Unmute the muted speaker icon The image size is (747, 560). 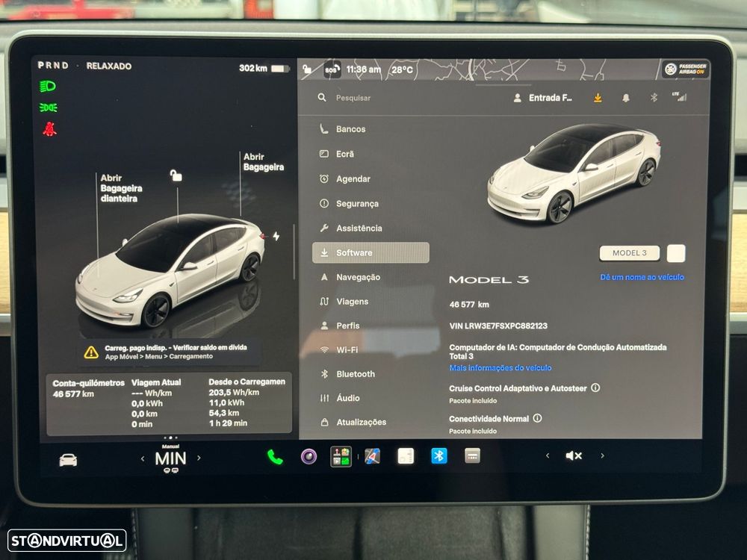[574, 455]
